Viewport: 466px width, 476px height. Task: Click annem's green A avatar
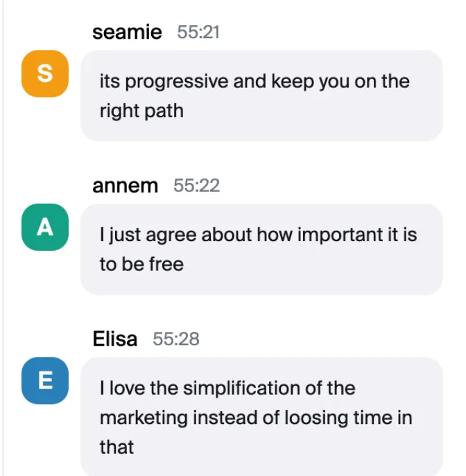coord(45,227)
